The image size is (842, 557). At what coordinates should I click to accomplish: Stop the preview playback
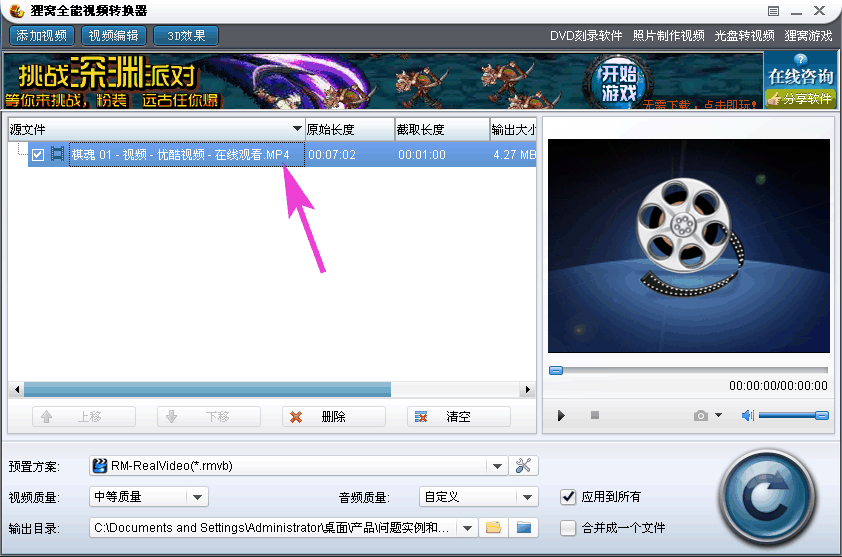(x=594, y=415)
